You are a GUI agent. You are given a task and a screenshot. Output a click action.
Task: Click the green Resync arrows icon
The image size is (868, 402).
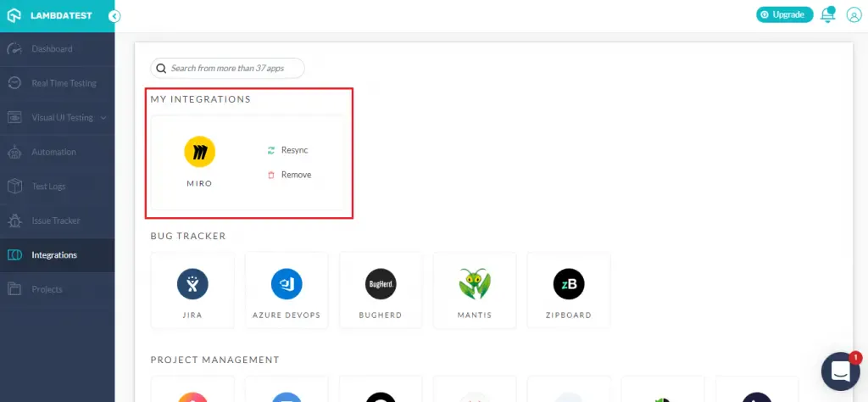[271, 150]
